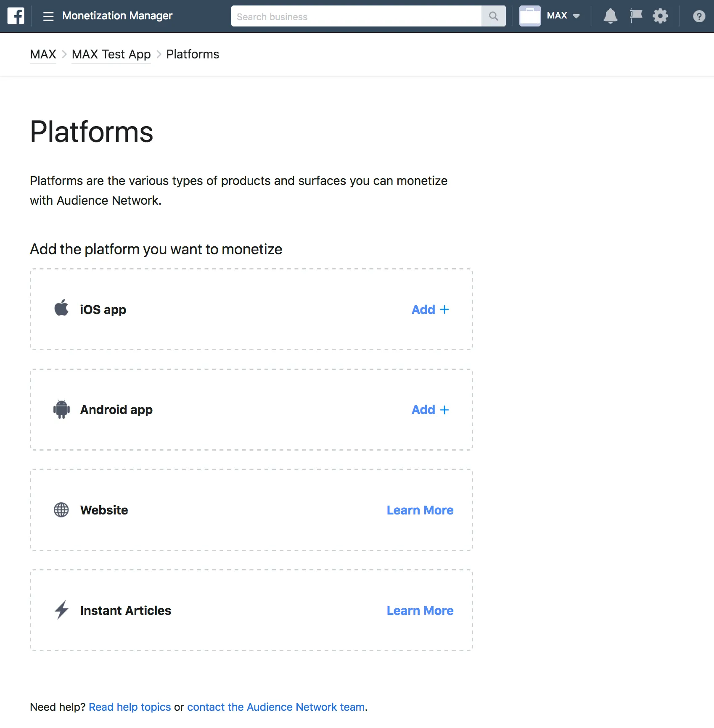Screen dimensions: 714x728
Task: Click the search magnifier icon
Action: [x=493, y=16]
